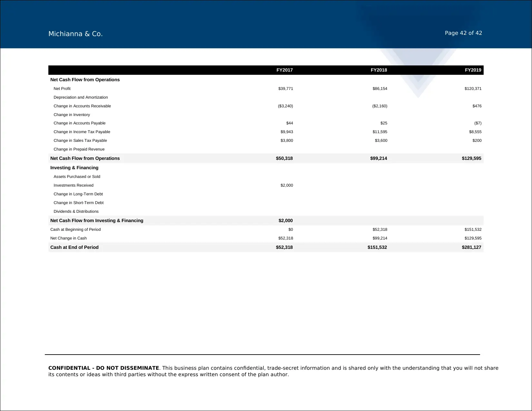
Task: Click operations total value $129,595
Action: pyautogui.click(x=471, y=158)
